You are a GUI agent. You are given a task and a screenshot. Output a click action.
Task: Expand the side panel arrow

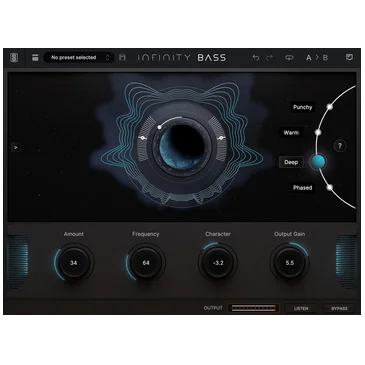coord(16,147)
